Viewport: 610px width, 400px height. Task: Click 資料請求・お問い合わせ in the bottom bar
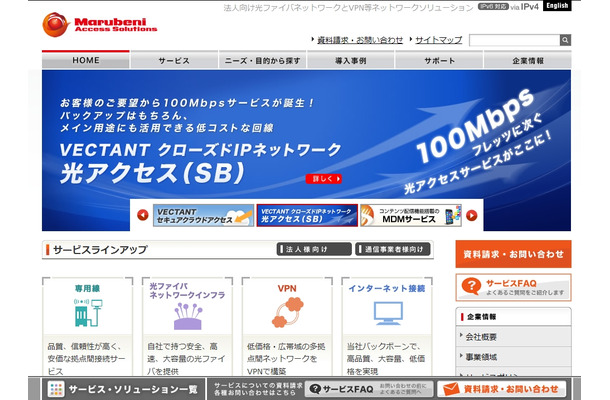pos(502,389)
